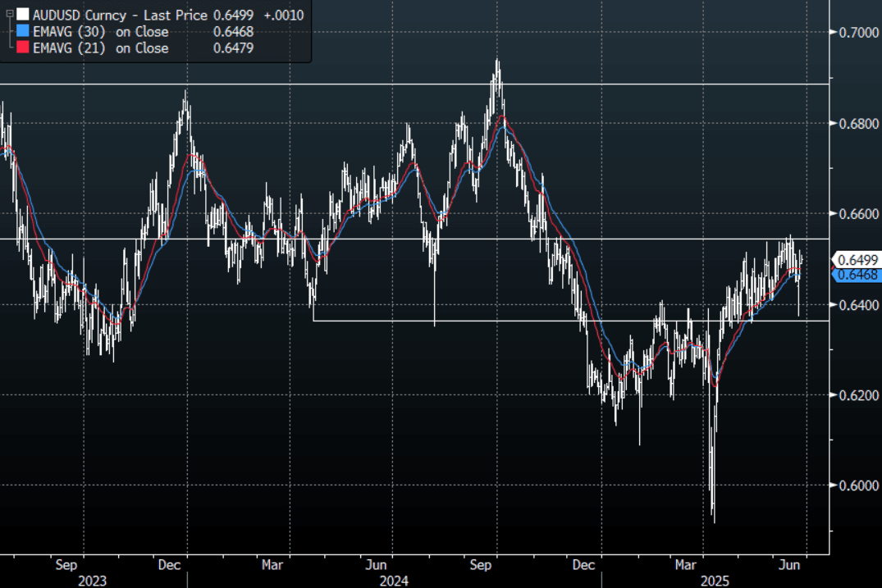This screenshot has height=588, width=882.
Task: Click the 0.6000 price axis label
Action: tap(859, 485)
